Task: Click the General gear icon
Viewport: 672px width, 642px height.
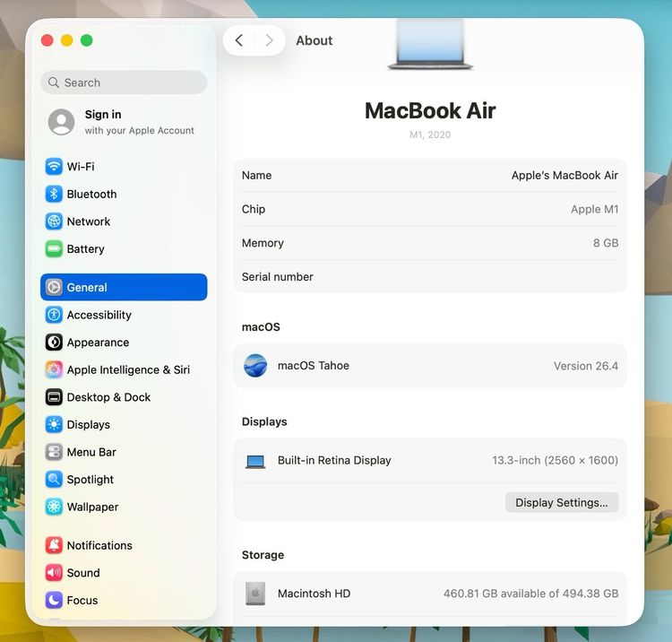Action: point(54,287)
